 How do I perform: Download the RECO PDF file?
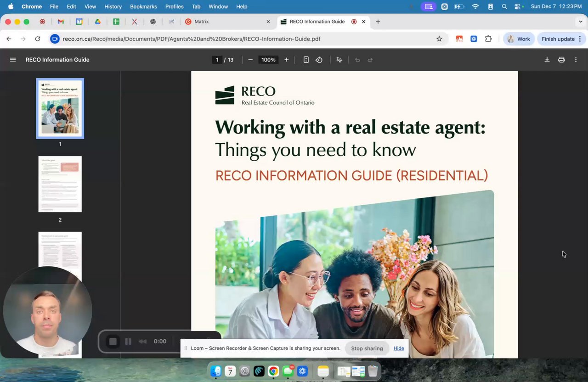pos(547,60)
